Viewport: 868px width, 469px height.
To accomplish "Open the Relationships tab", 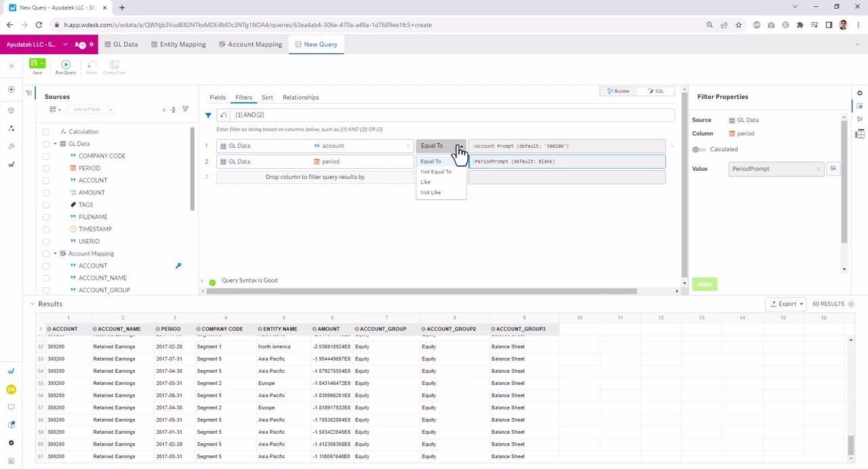I will click(300, 98).
